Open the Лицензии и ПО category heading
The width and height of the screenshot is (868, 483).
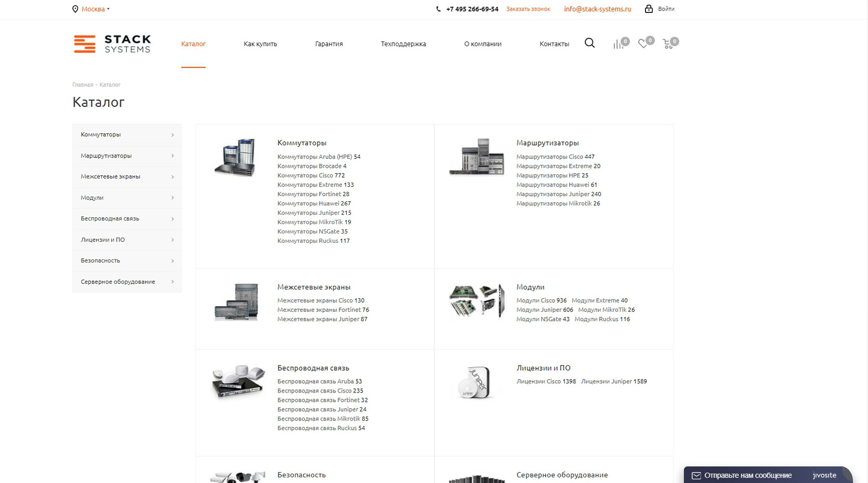543,368
